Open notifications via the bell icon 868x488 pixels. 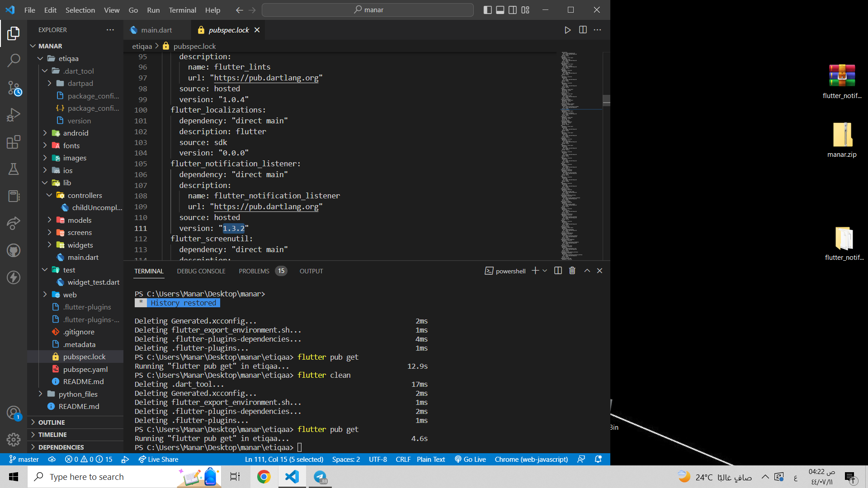(598, 459)
